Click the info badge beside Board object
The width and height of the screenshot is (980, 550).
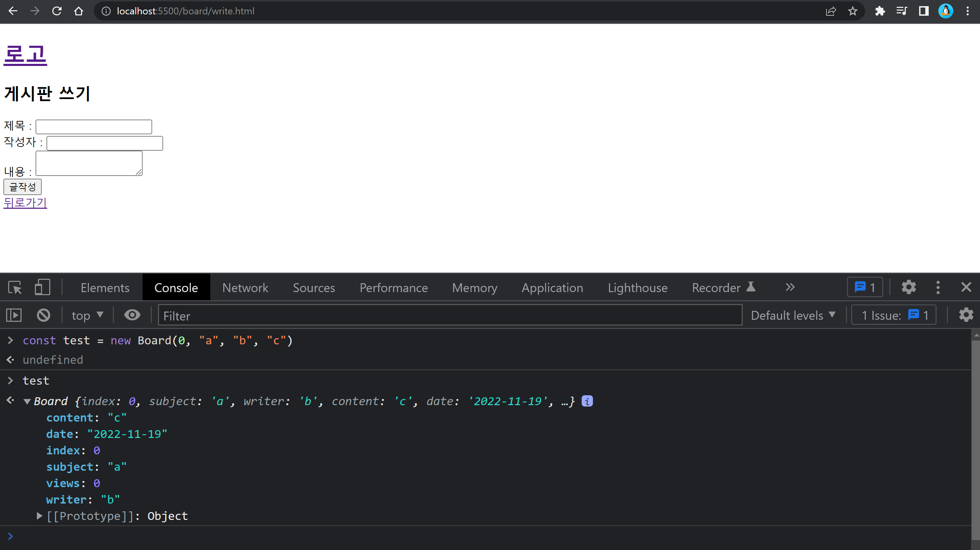[587, 401]
